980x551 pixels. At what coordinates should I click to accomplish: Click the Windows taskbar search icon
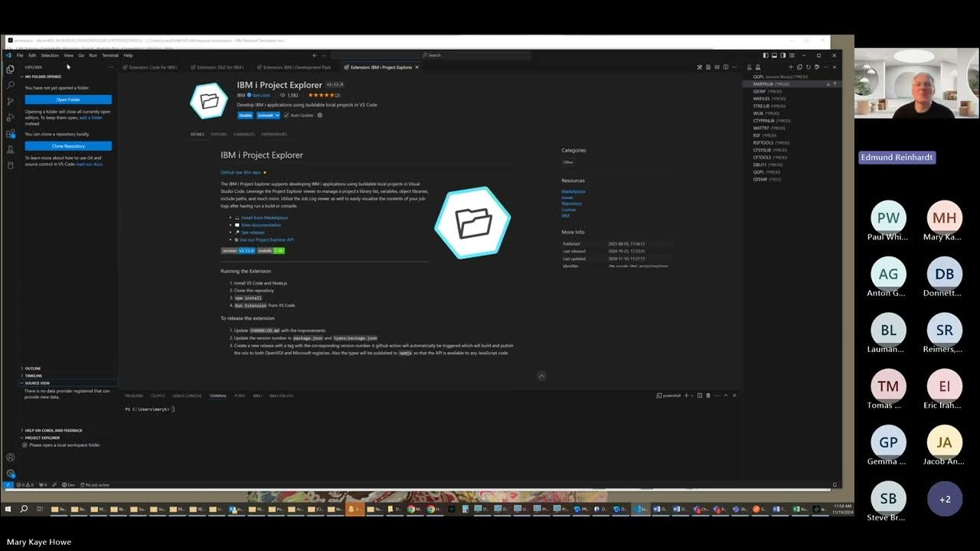click(x=24, y=509)
